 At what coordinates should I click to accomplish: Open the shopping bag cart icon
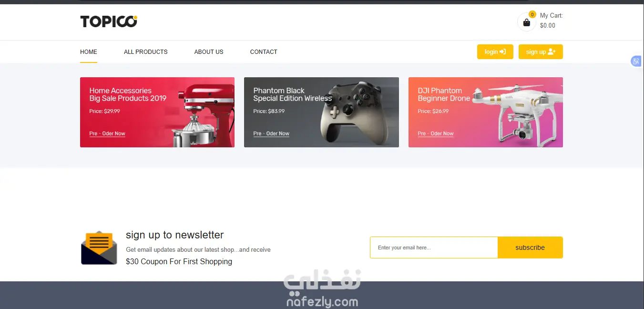[526, 22]
